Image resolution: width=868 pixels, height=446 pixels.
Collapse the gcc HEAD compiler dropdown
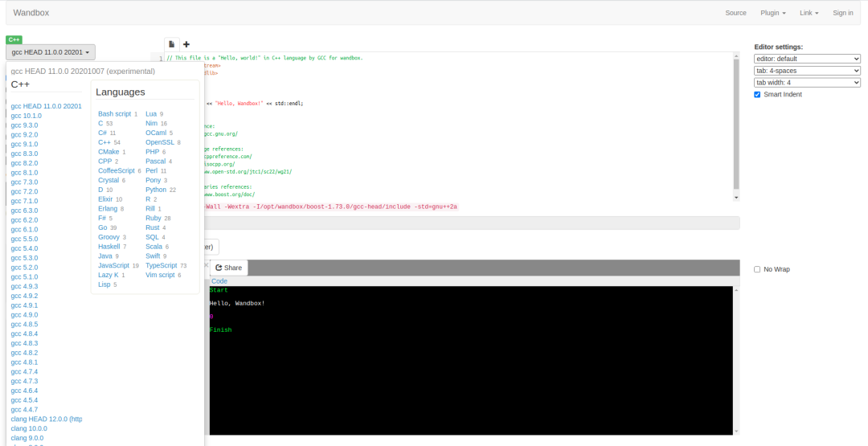(x=51, y=52)
